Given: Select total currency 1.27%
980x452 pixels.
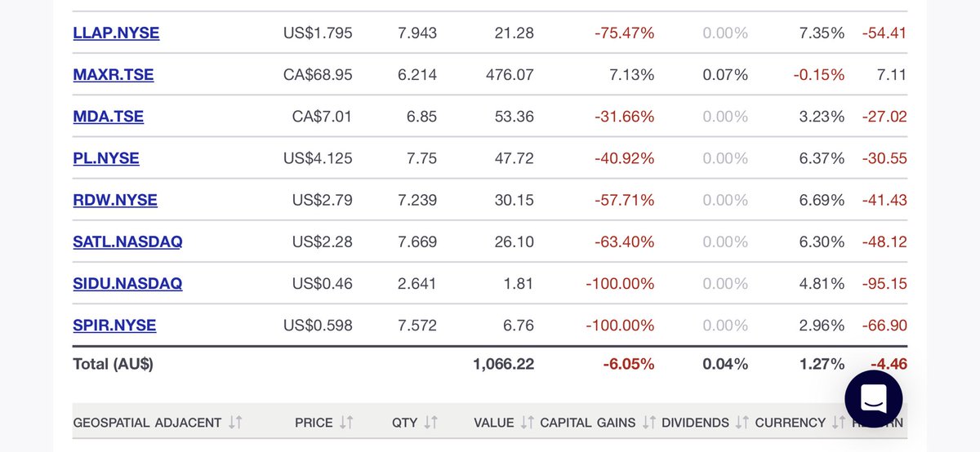Looking at the screenshot, I should (x=822, y=364).
